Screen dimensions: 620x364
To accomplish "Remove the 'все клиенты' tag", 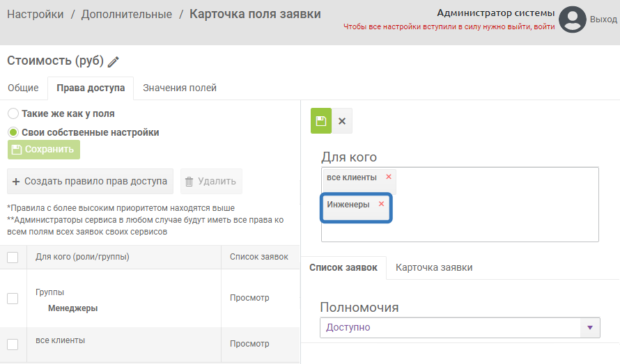I will coord(389,177).
